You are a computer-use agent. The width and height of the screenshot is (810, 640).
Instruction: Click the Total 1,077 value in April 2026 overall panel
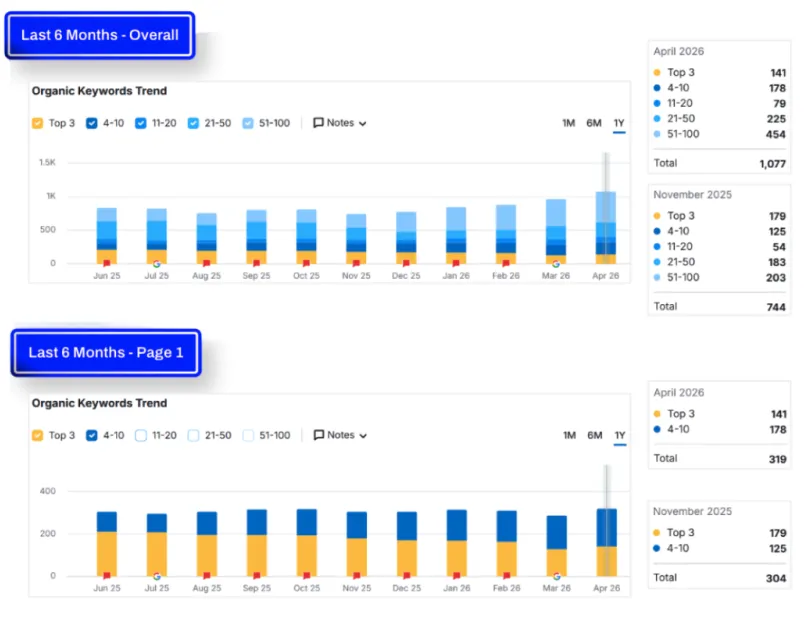[772, 164]
